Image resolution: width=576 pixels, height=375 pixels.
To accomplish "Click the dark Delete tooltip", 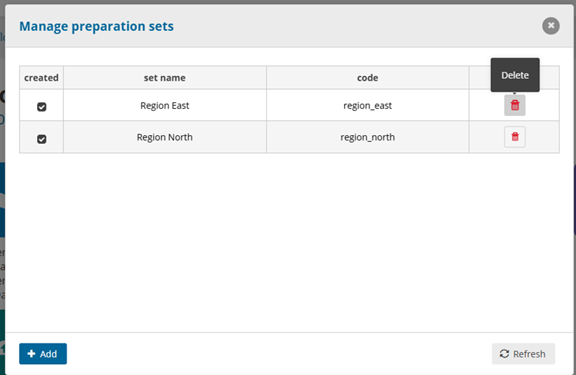I will (x=515, y=75).
